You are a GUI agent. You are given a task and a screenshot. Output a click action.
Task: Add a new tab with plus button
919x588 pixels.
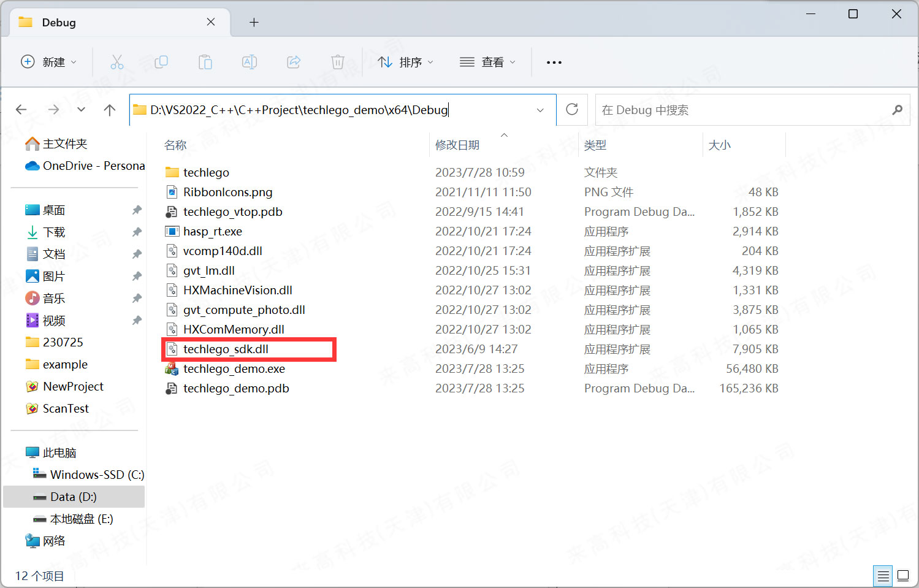click(x=254, y=23)
